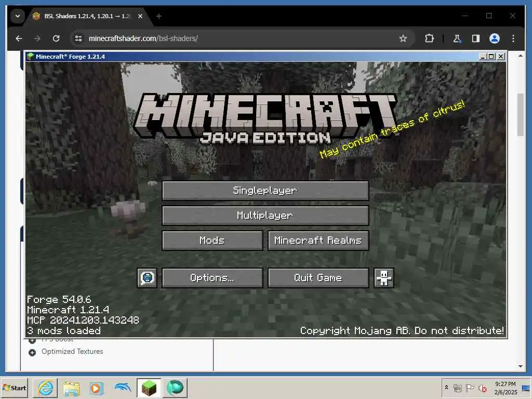Viewport: 532px width, 399px height.
Task: Minimize the Chrome window
Action: tap(465, 16)
